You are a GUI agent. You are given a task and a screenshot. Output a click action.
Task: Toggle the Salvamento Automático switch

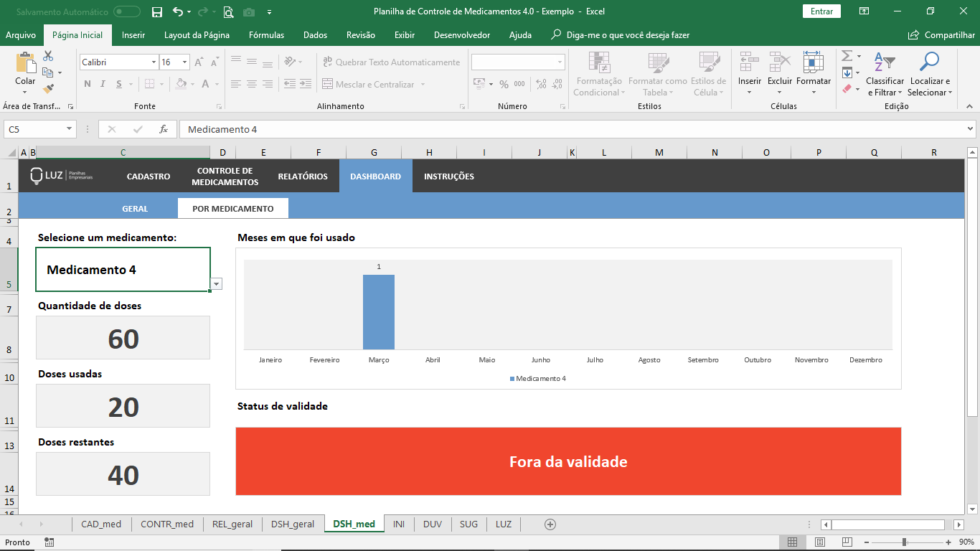point(127,11)
